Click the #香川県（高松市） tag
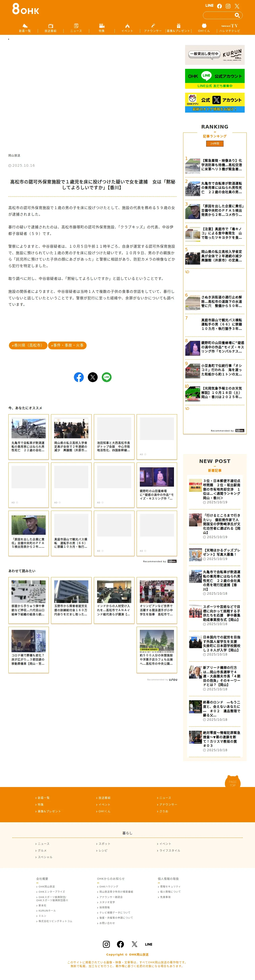Screen dimensions: 255x980 (28, 345)
